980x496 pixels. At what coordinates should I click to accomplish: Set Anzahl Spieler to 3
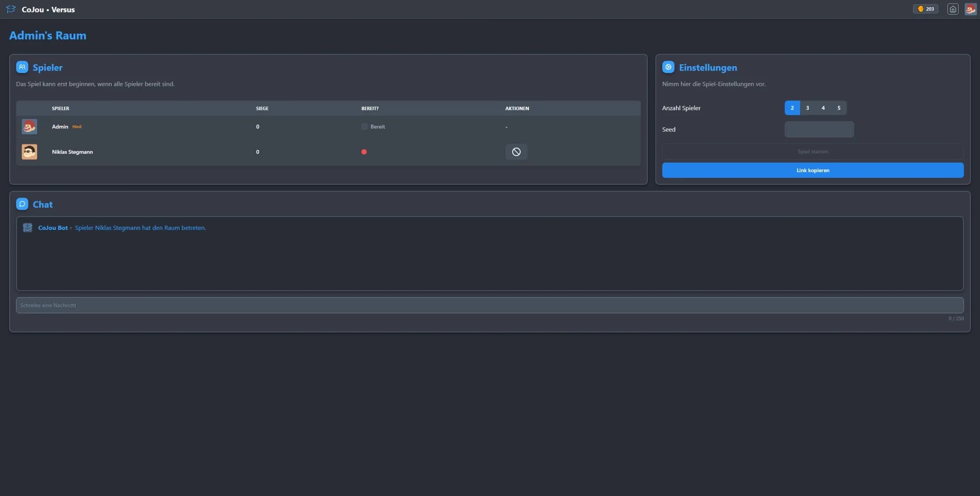pos(808,108)
